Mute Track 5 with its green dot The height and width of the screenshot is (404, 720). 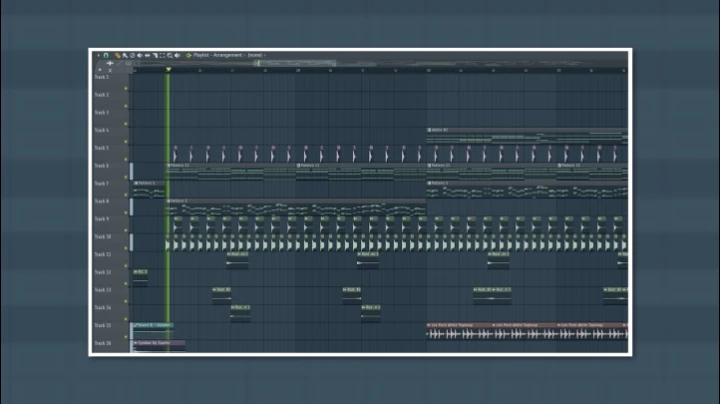126,160
